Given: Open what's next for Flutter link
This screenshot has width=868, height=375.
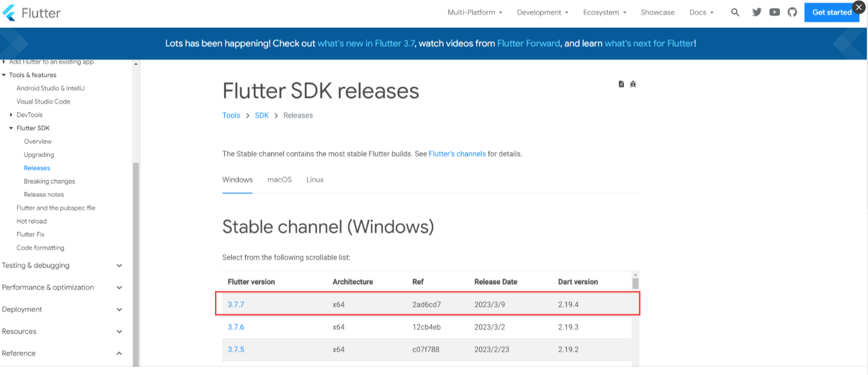Looking at the screenshot, I should coord(649,43).
